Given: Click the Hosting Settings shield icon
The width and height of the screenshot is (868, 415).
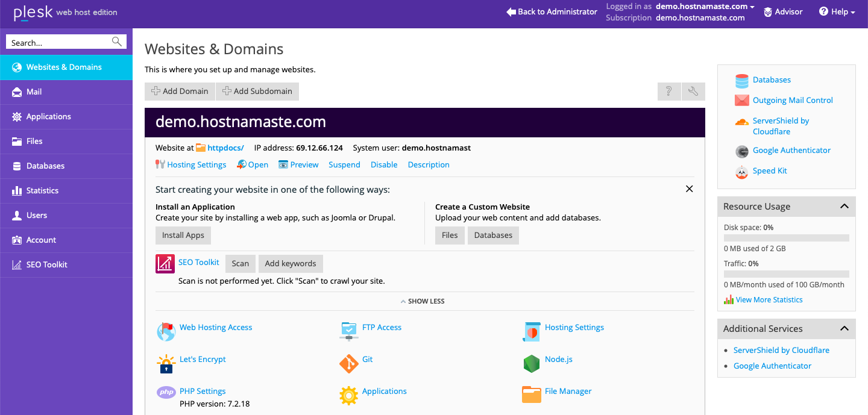Looking at the screenshot, I should click(x=531, y=331).
